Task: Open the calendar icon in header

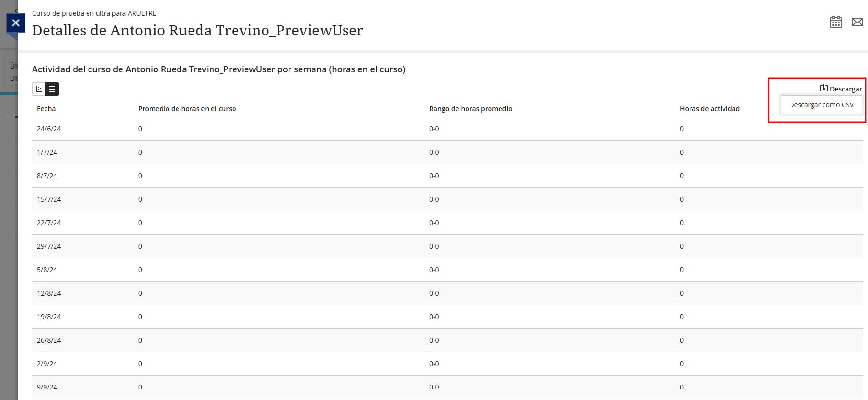Action: [x=835, y=22]
